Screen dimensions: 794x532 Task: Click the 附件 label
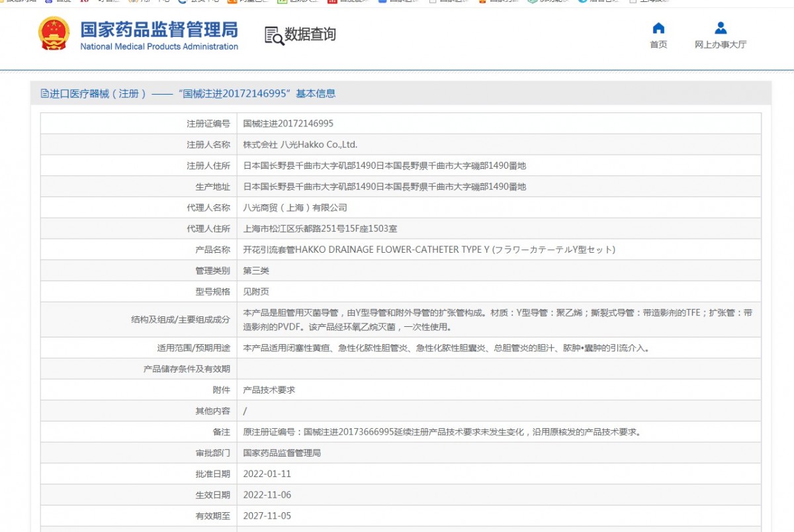(x=221, y=390)
